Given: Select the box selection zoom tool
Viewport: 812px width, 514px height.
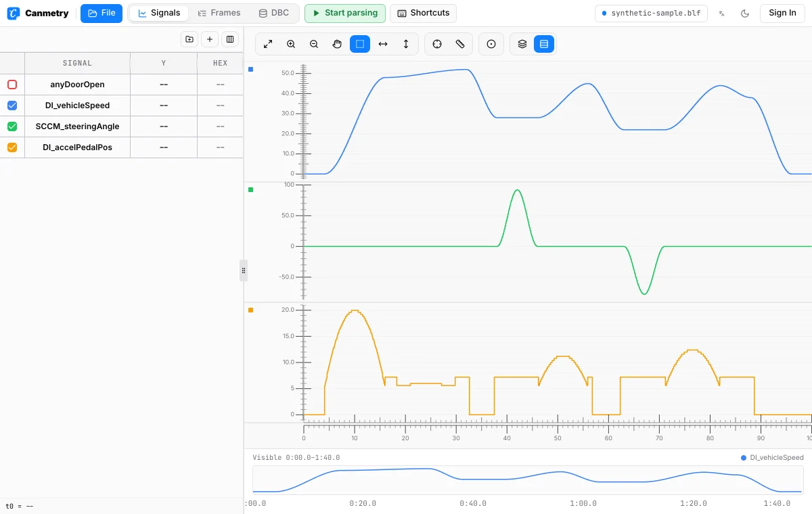Looking at the screenshot, I should (360, 44).
